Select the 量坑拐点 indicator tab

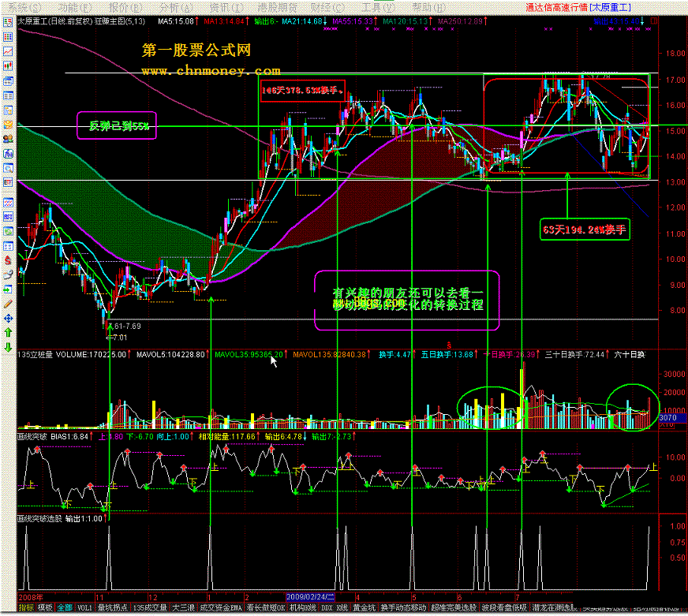tap(112, 607)
